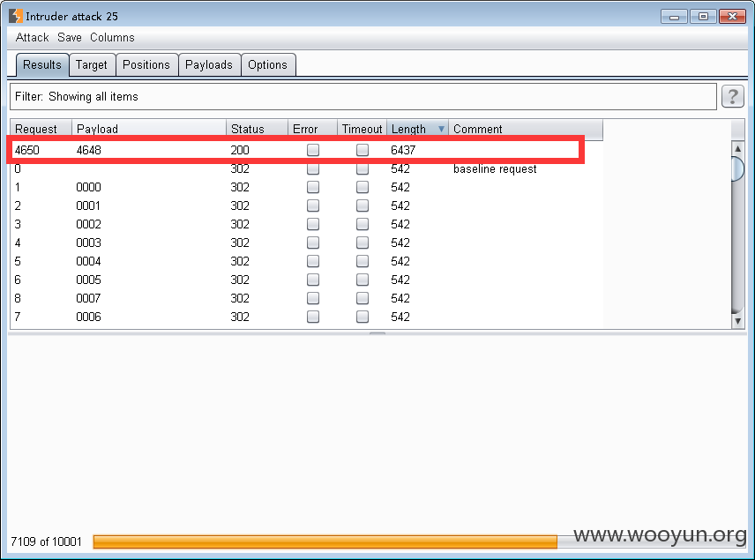Toggle Timeout checkbox for payload 0000
Screen dimensions: 755x560
pos(363,187)
